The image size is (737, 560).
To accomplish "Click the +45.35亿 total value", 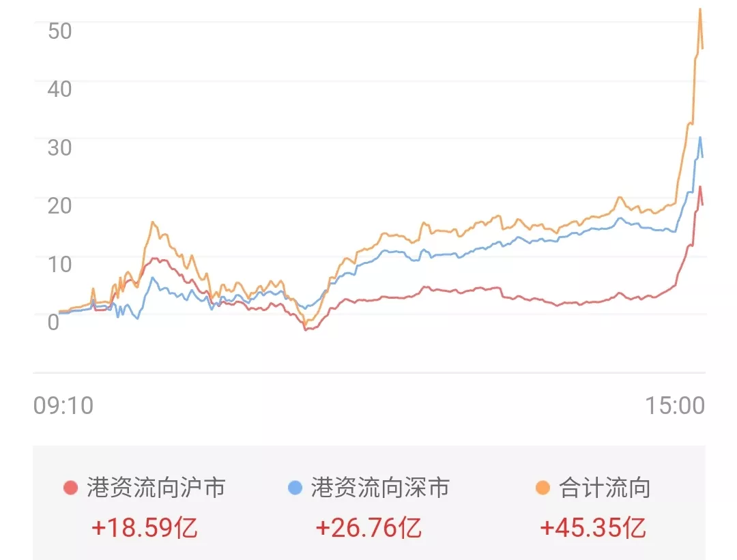I will 593,527.
